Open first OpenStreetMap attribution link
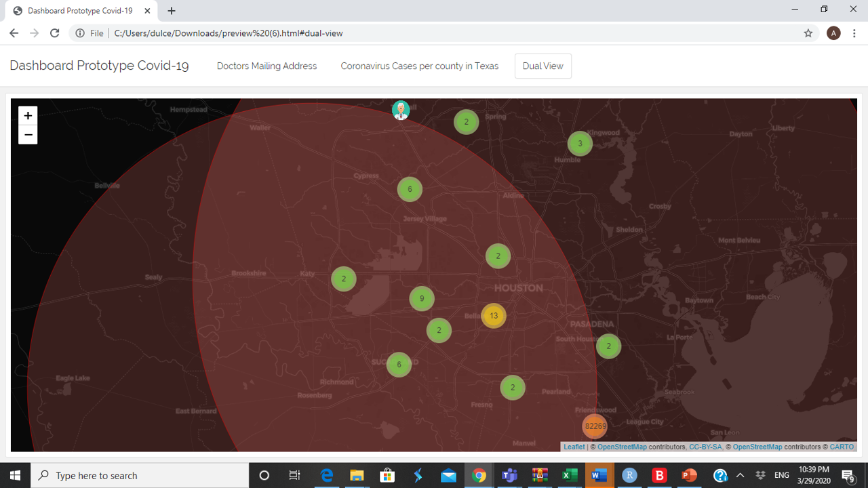The width and height of the screenshot is (868, 488). tap(622, 447)
